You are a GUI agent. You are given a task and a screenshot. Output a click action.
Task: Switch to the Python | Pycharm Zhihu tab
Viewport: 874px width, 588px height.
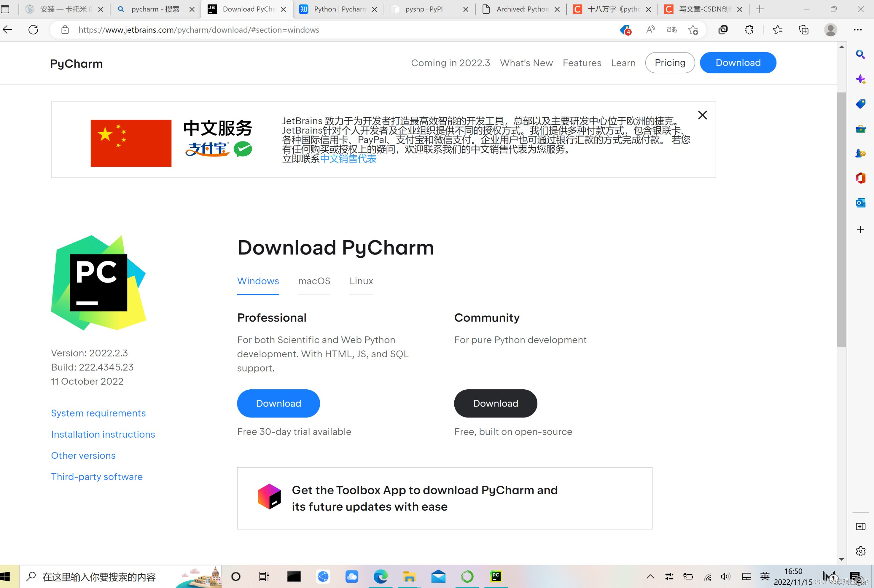[x=338, y=9]
